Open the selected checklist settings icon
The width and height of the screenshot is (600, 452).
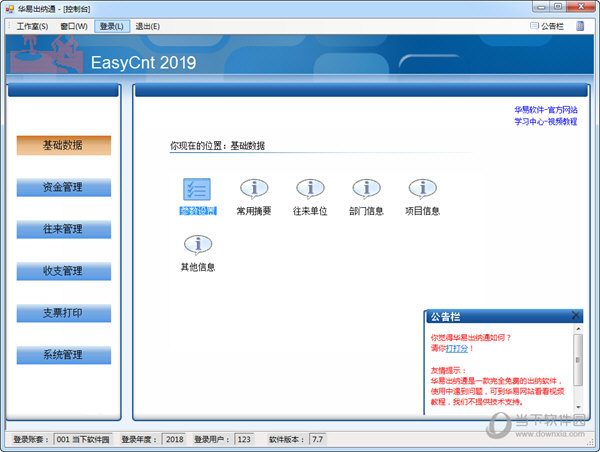tap(197, 190)
